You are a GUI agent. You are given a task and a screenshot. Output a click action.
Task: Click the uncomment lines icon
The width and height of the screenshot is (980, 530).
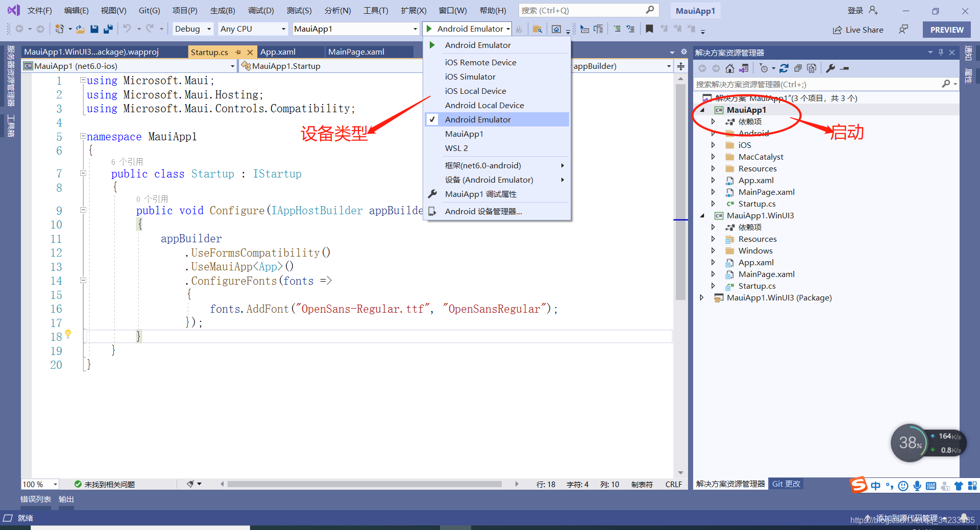pos(630,29)
